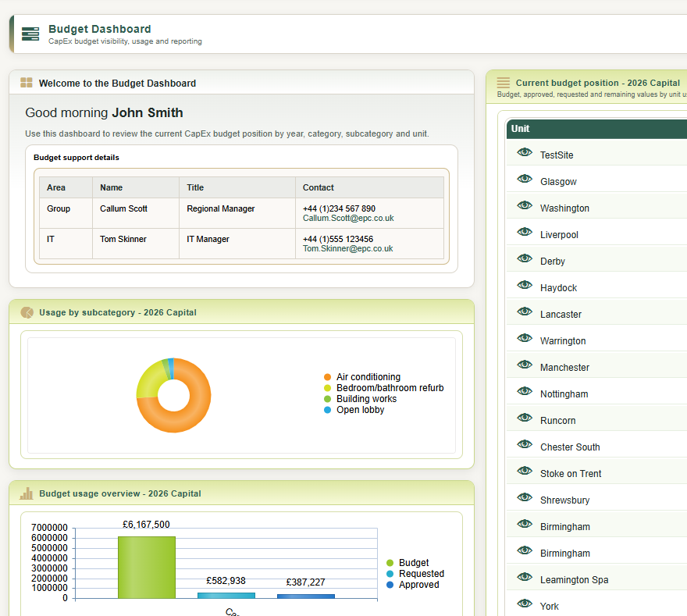Image resolution: width=687 pixels, height=616 pixels.
Task: Click the Air conditioning orange legend swatch
Action: (x=327, y=377)
